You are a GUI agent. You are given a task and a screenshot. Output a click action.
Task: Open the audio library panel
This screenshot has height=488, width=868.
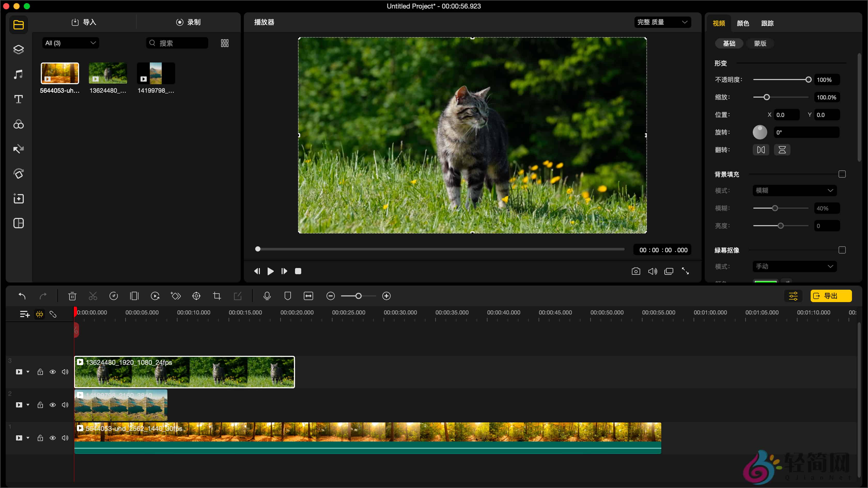(x=18, y=74)
